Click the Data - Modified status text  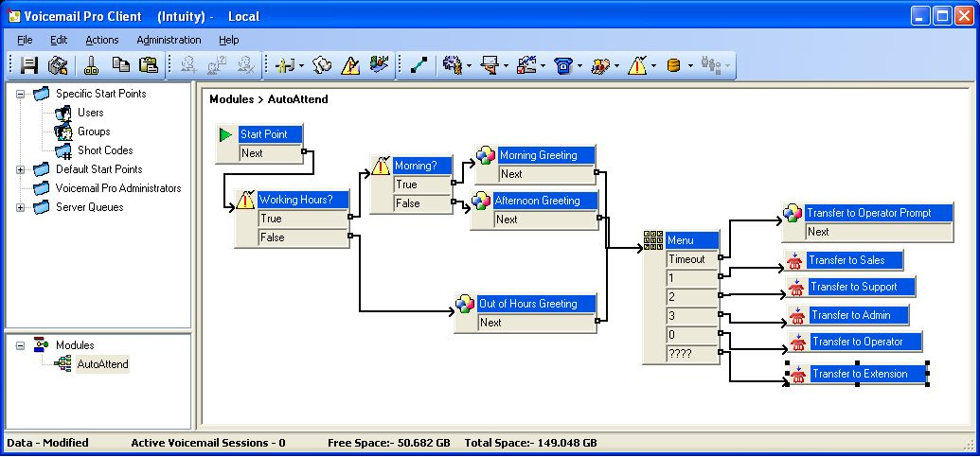tap(47, 443)
